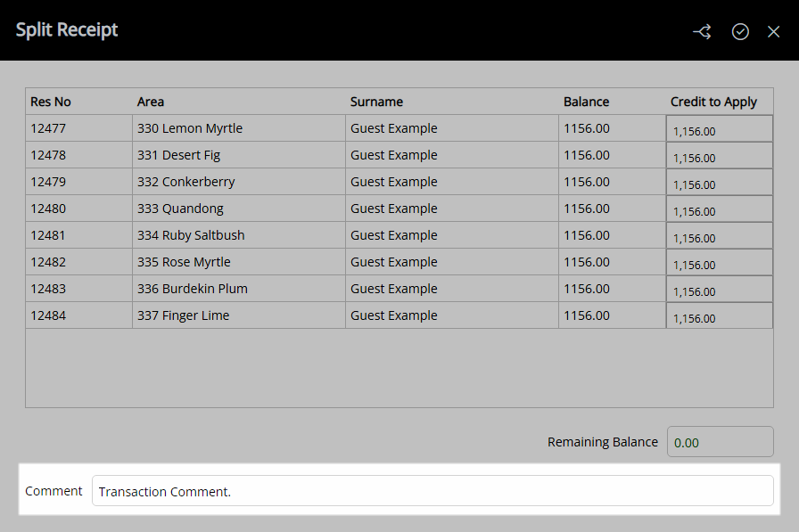
Task: Select reservation number 12480 cell
Action: click(x=79, y=209)
